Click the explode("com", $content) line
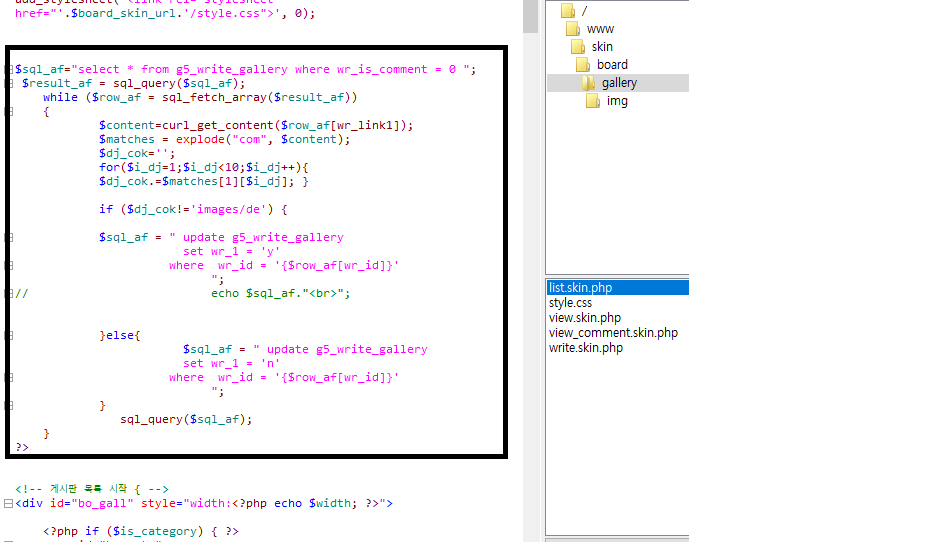The height and width of the screenshot is (542, 946). (224, 140)
